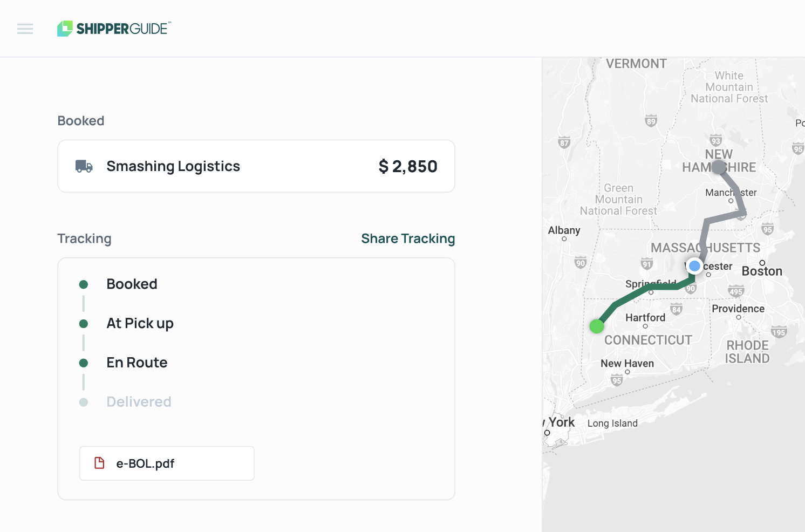Screen dimensions: 805x532
Task: Click the truck icon beside Smashing Logistics
Action: tap(84, 166)
